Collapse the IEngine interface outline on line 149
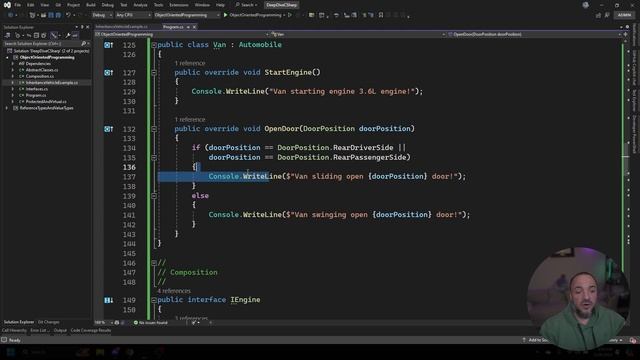Viewport: 640px width, 360px height. point(154,300)
